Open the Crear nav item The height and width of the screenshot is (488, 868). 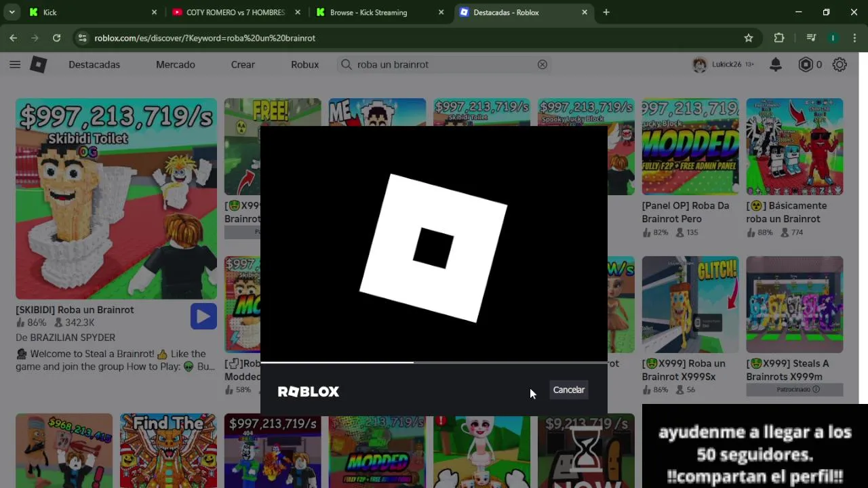(243, 64)
